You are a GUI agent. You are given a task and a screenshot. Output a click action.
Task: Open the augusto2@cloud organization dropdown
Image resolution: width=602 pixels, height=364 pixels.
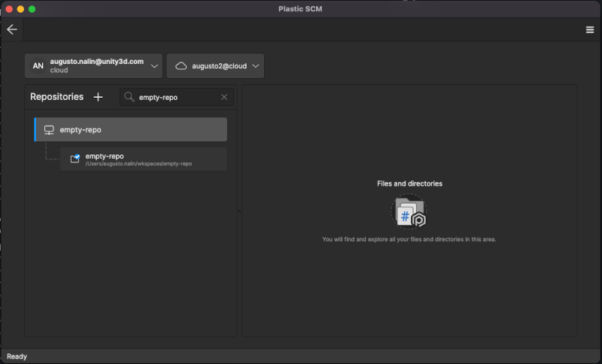point(215,66)
